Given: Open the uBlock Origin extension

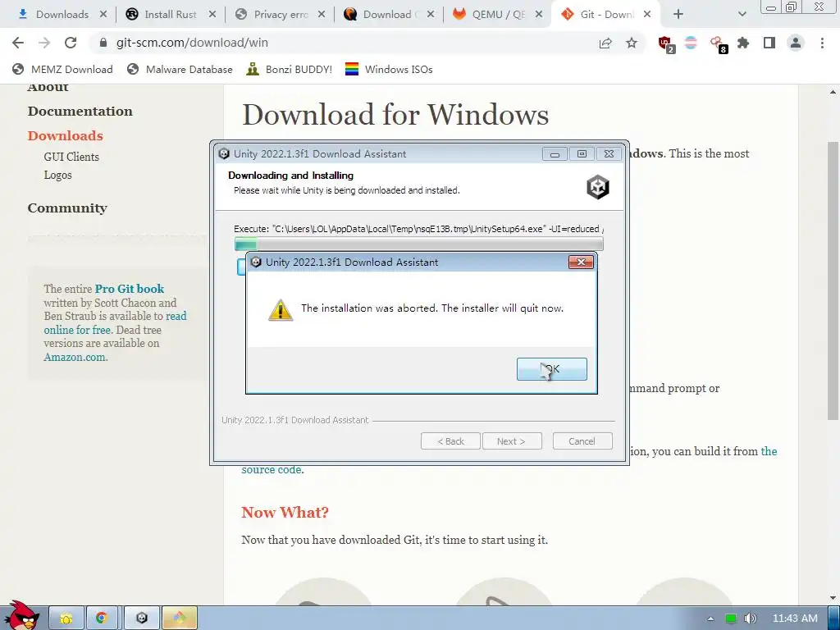Looking at the screenshot, I should click(x=666, y=44).
